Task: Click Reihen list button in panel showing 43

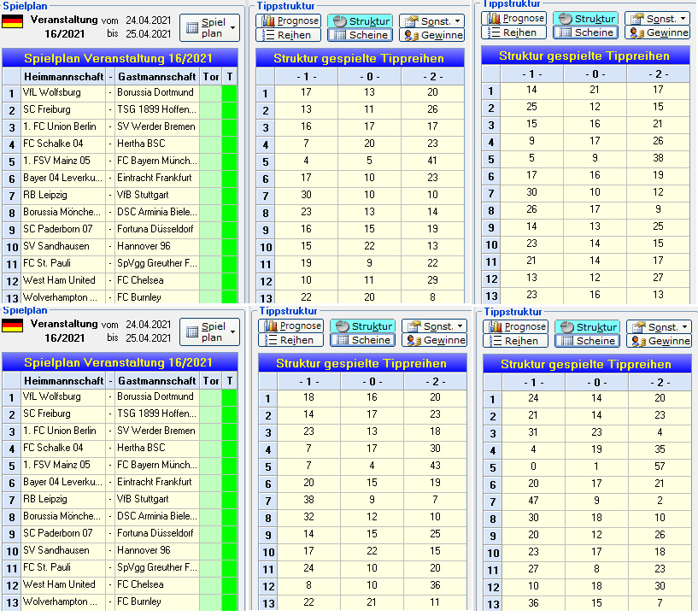Action: [x=291, y=340]
